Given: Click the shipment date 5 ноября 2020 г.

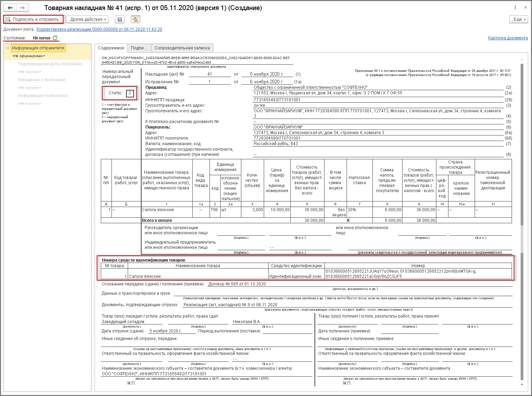Looking at the screenshot, I should coord(165,331).
